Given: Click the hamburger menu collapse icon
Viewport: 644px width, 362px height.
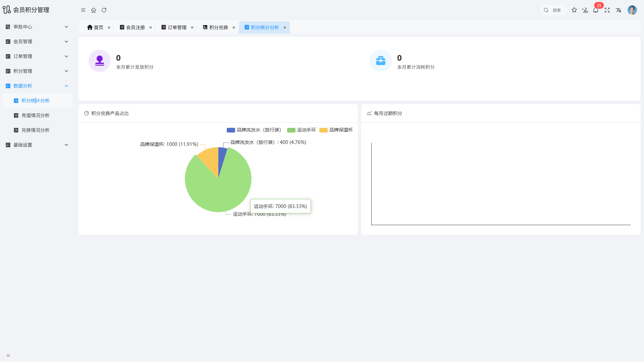Looking at the screenshot, I should pos(83,10).
